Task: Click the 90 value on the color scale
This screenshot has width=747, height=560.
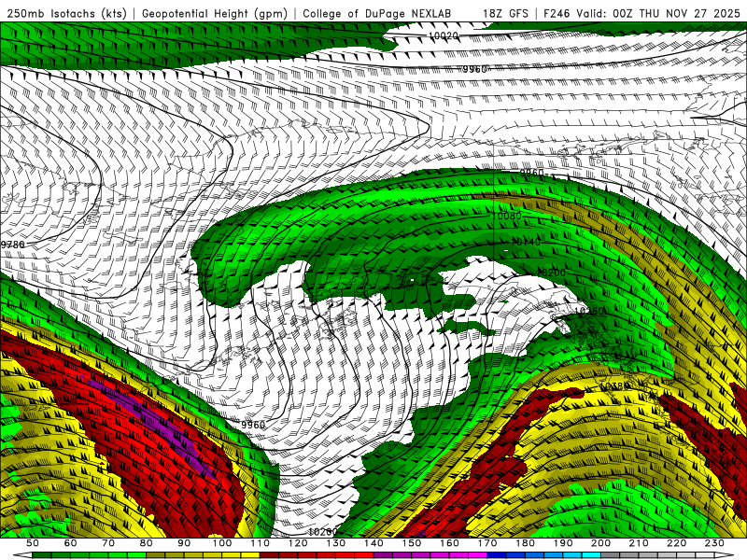Action: 184,543
